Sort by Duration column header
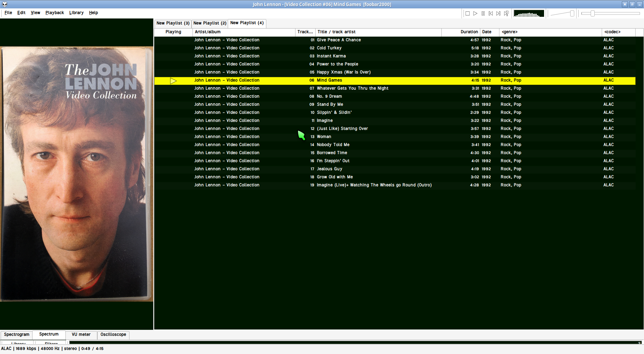Viewport: 644px width, 354px height. pyautogui.click(x=461, y=32)
